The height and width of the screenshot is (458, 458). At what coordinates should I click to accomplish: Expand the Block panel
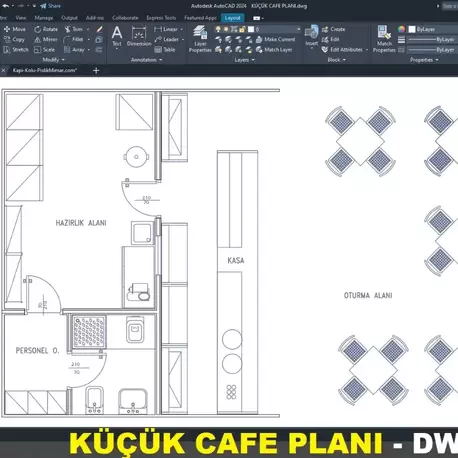pyautogui.click(x=336, y=60)
